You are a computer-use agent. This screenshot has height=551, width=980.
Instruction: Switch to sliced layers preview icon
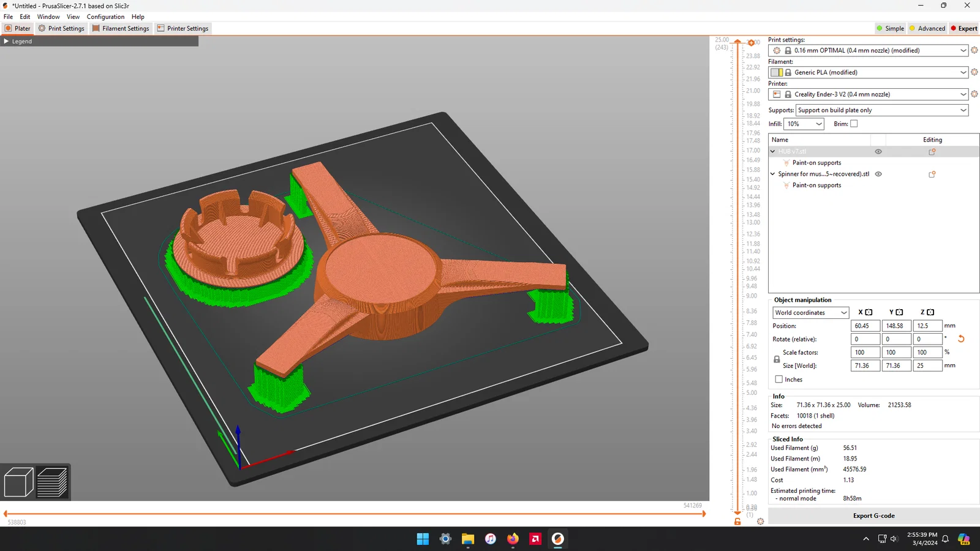(52, 482)
